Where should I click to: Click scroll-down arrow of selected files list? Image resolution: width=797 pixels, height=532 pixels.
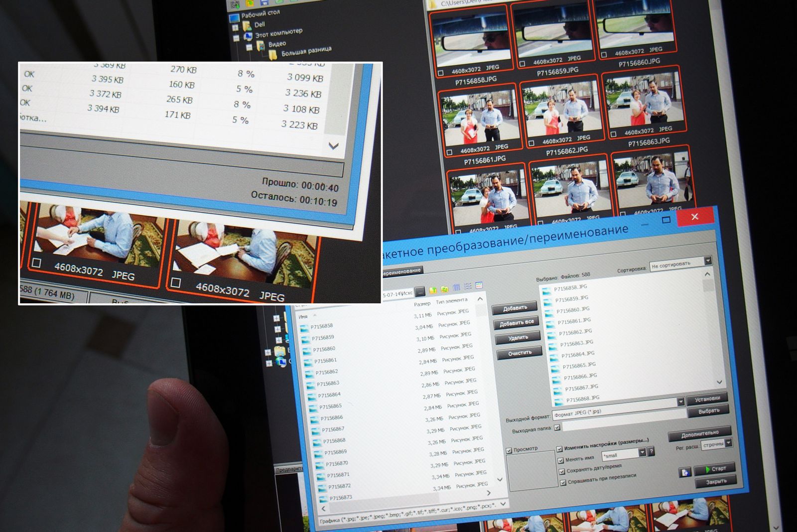pos(719,382)
